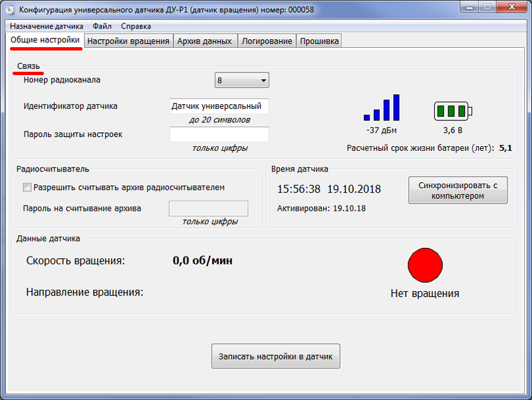Screen dimensions: 532x400
Task: Open the Справка menu
Action: pyautogui.click(x=136, y=26)
